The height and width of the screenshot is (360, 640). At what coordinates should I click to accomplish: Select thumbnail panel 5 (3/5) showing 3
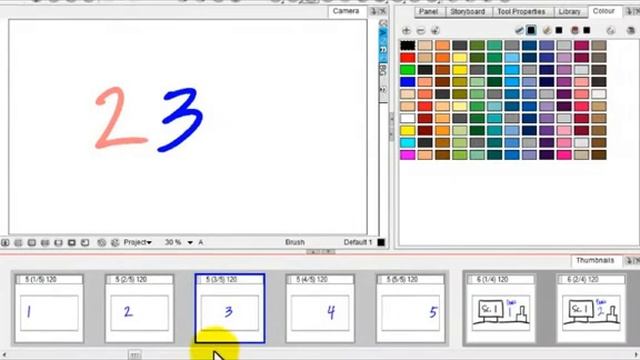(230, 309)
